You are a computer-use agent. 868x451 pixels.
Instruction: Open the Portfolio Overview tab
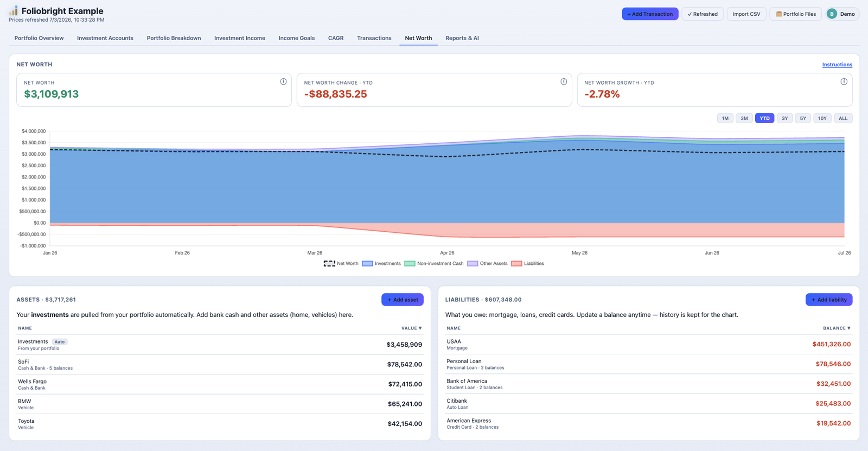pos(39,38)
